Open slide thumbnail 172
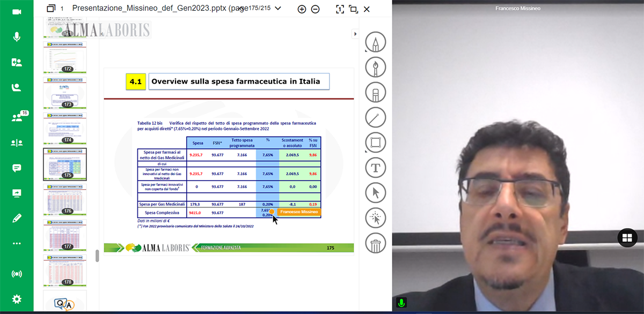Viewport: 644px width, 314px height. (x=64, y=57)
